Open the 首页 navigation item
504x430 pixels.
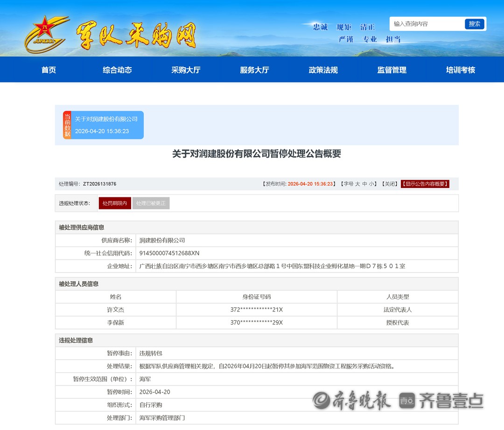(49, 70)
